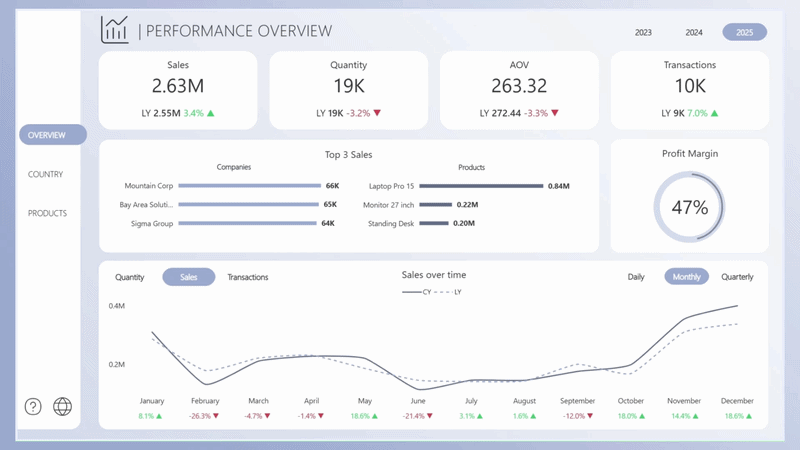
Task: Click the Bay Area Solutions sales bar
Action: [x=248, y=205]
